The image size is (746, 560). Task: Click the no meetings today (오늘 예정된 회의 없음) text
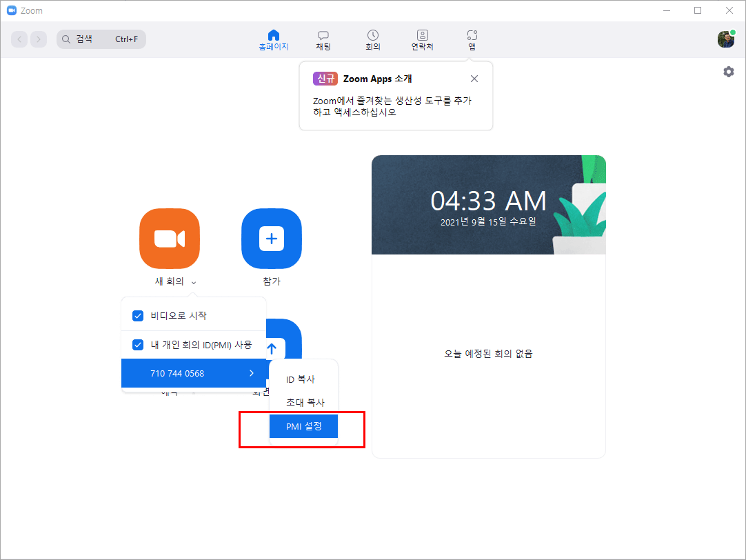(x=489, y=354)
